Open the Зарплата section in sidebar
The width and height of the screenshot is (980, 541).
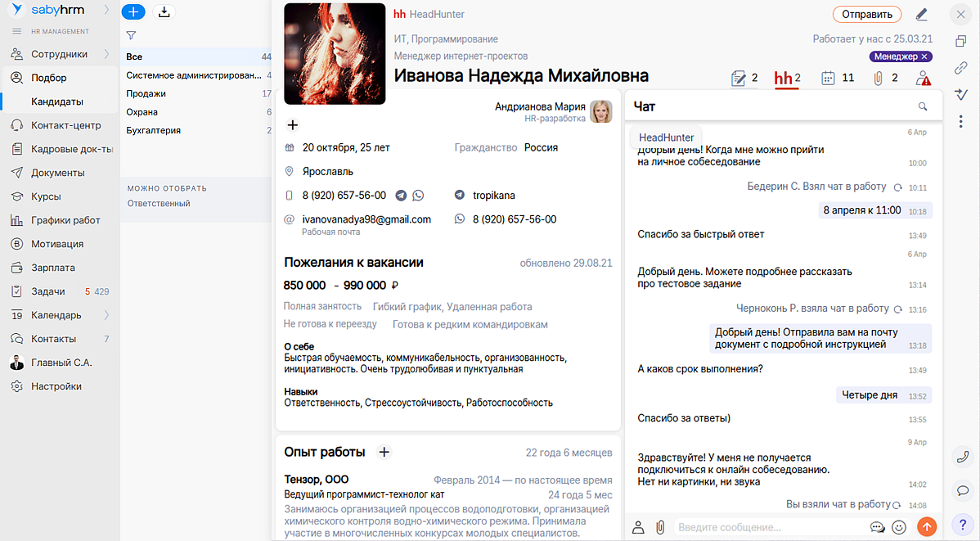[x=53, y=268]
